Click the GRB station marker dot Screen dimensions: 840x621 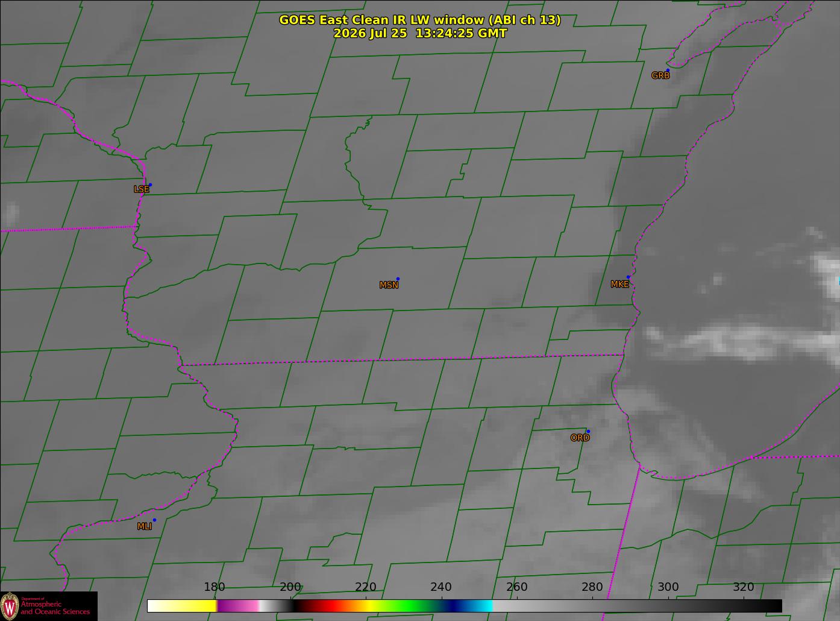point(668,71)
